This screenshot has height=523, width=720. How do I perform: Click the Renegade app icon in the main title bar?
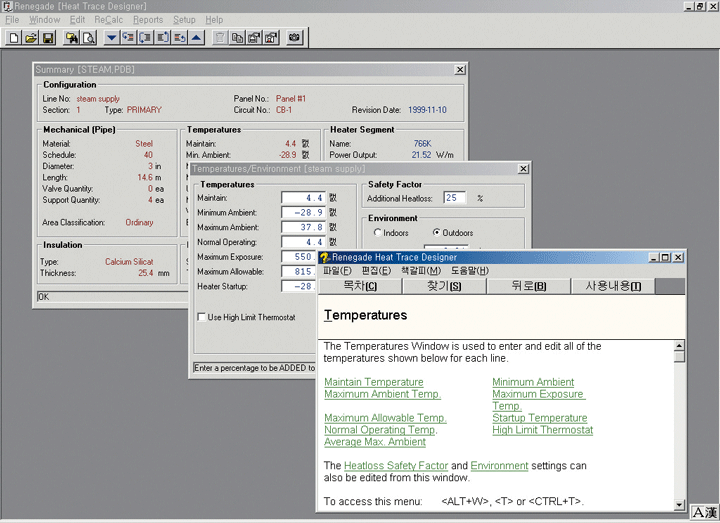pyautogui.click(x=7, y=6)
